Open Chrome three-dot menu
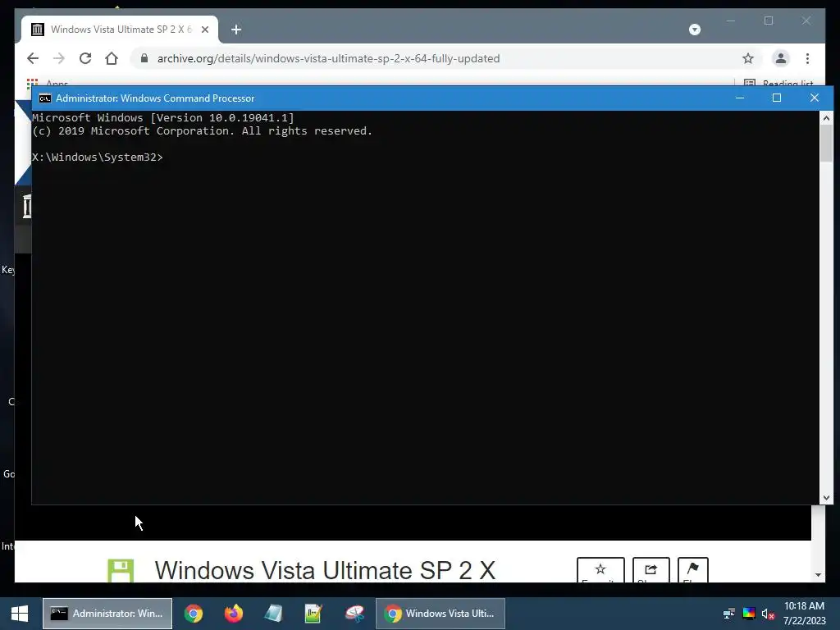This screenshot has width=840, height=630. pos(807,58)
